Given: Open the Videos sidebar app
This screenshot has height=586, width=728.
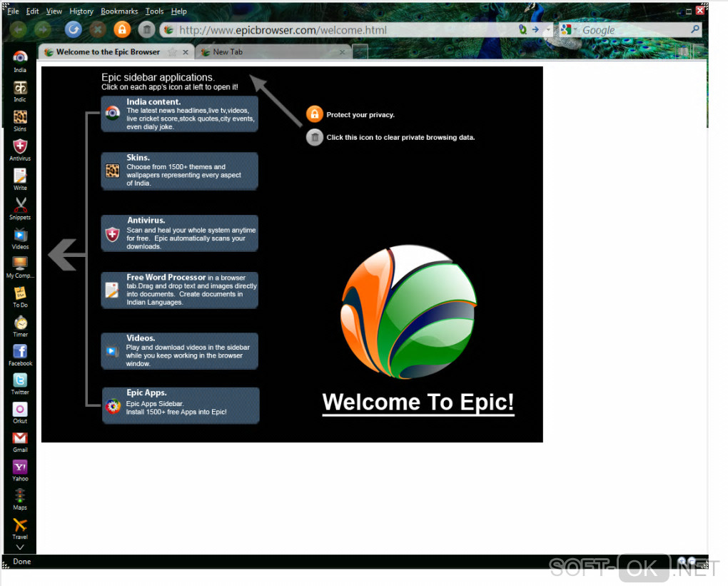Looking at the screenshot, I should coord(20,238).
